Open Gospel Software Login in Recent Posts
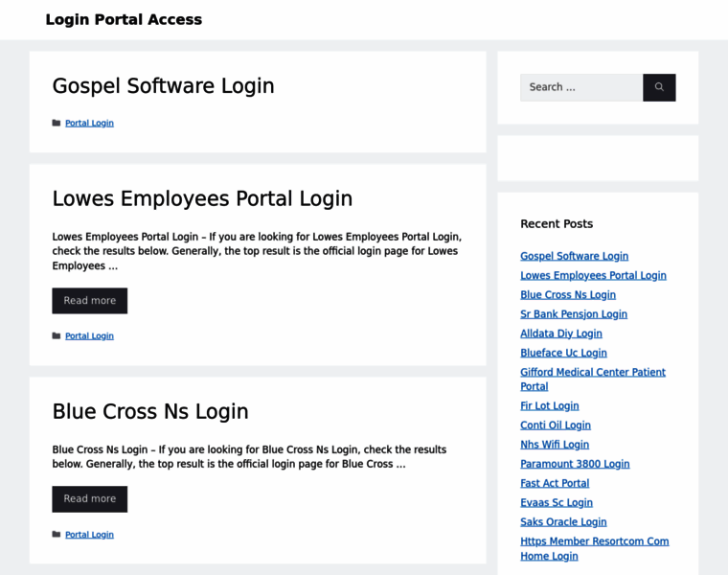The width and height of the screenshot is (728, 575). [x=574, y=256]
